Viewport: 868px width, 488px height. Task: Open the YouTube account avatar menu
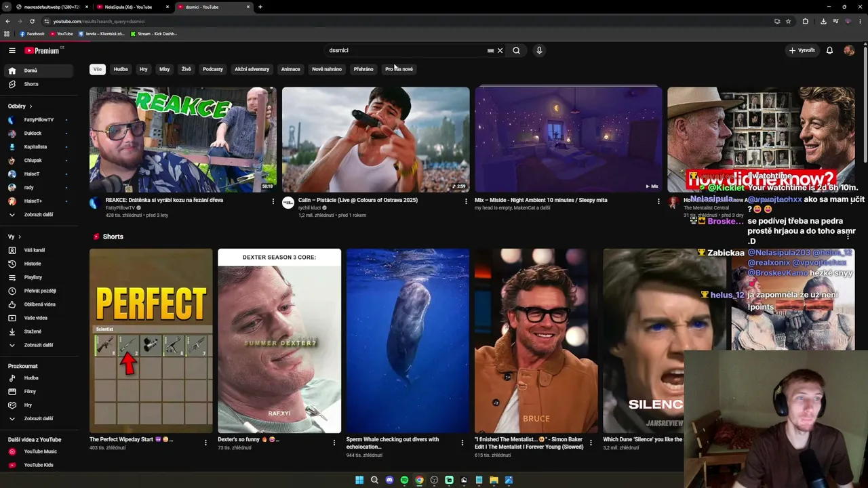pyautogui.click(x=849, y=50)
